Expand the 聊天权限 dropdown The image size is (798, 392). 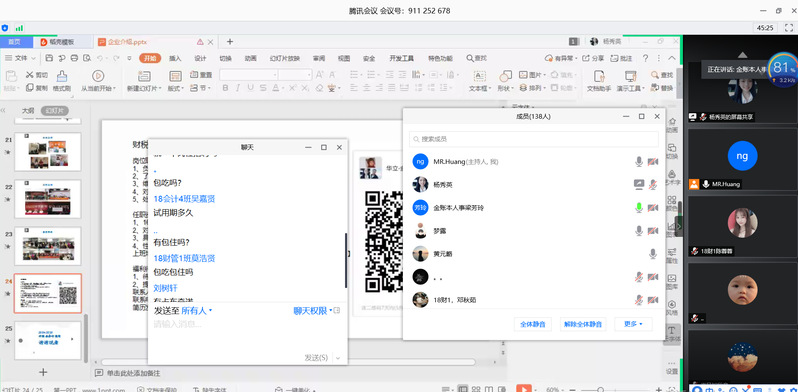coord(313,311)
